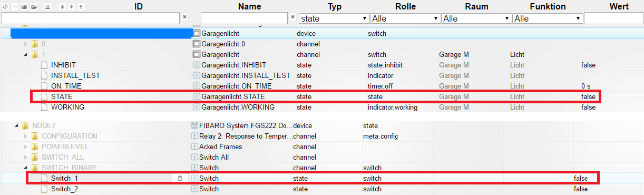
Task: Click the false value in STATE row
Action: click(x=588, y=96)
